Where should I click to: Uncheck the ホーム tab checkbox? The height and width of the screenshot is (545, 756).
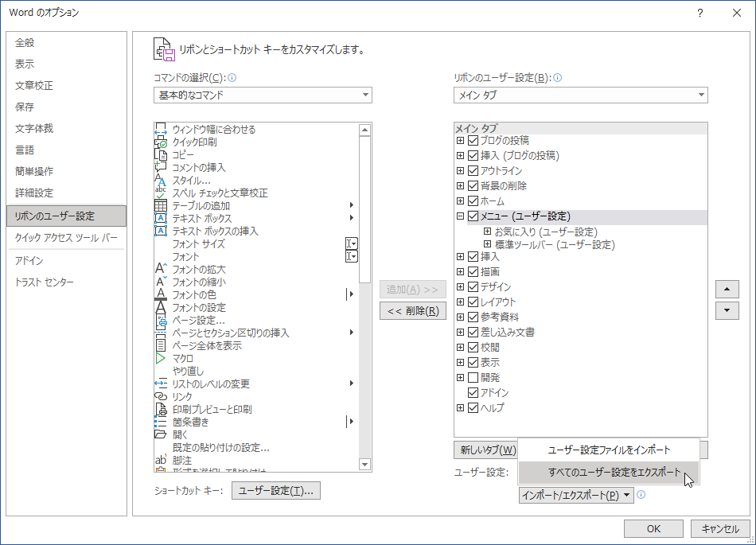pos(473,201)
